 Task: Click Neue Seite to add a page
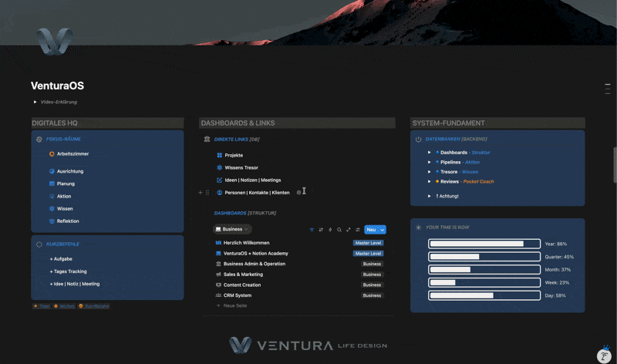coord(234,306)
